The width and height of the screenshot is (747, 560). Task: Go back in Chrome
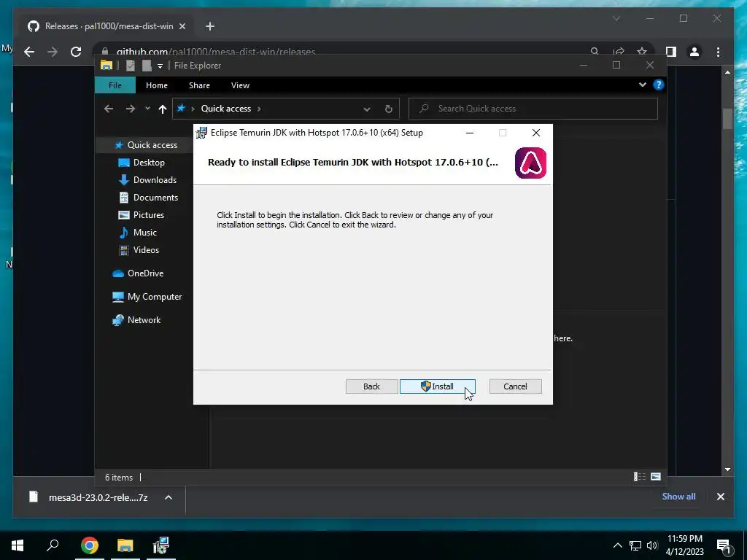29,52
